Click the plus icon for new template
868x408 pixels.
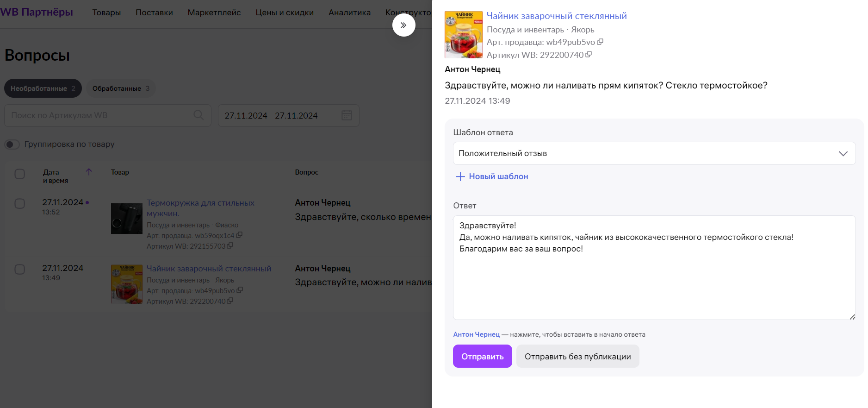(x=460, y=176)
